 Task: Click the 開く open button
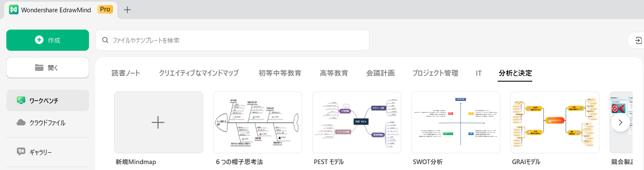tap(48, 68)
